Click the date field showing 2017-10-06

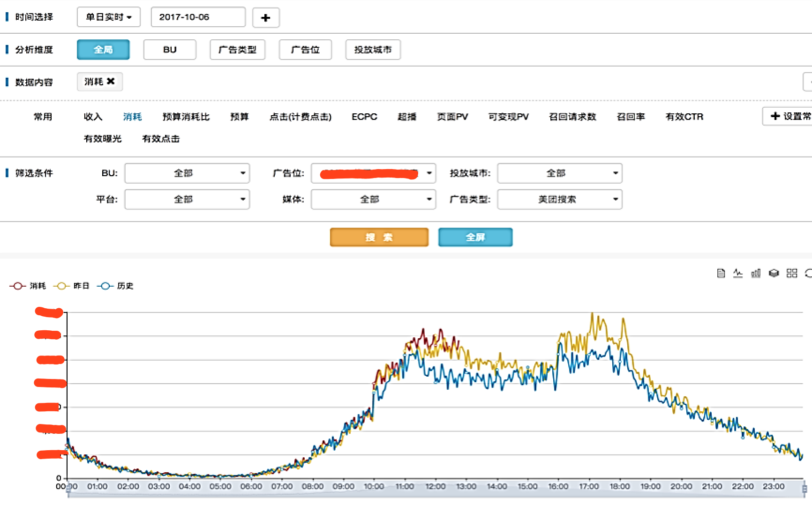pyautogui.click(x=198, y=17)
